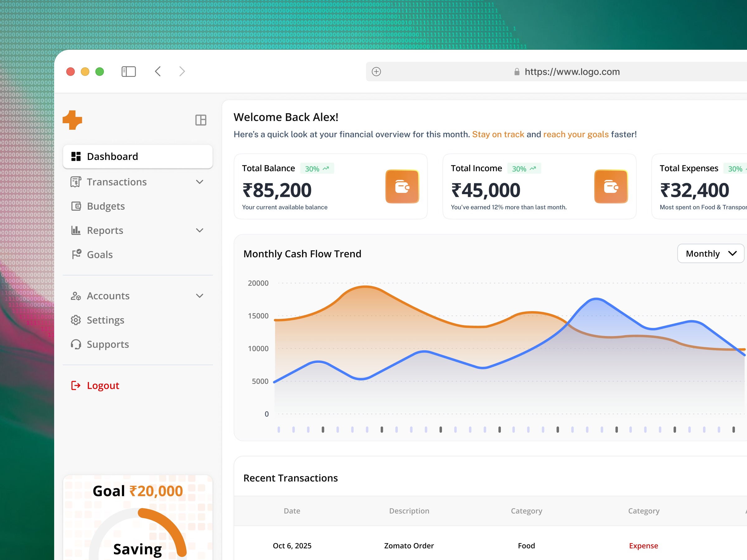Click the Description column header
The image size is (747, 560).
pyautogui.click(x=409, y=511)
